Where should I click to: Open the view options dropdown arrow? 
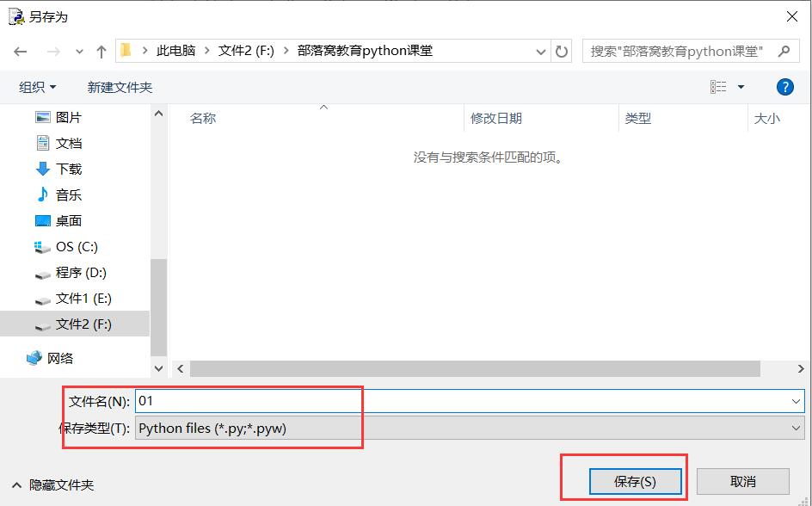click(x=741, y=87)
